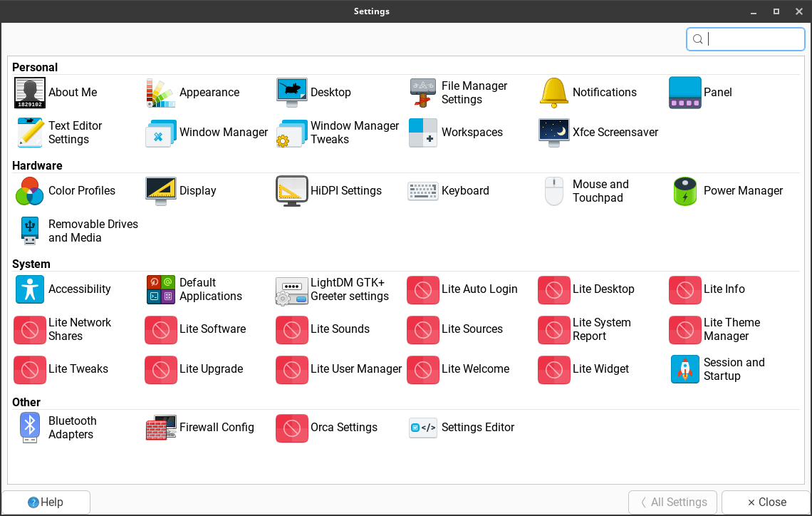Launch Firewall Config
Viewport: 812px width, 516px height.
click(160, 428)
